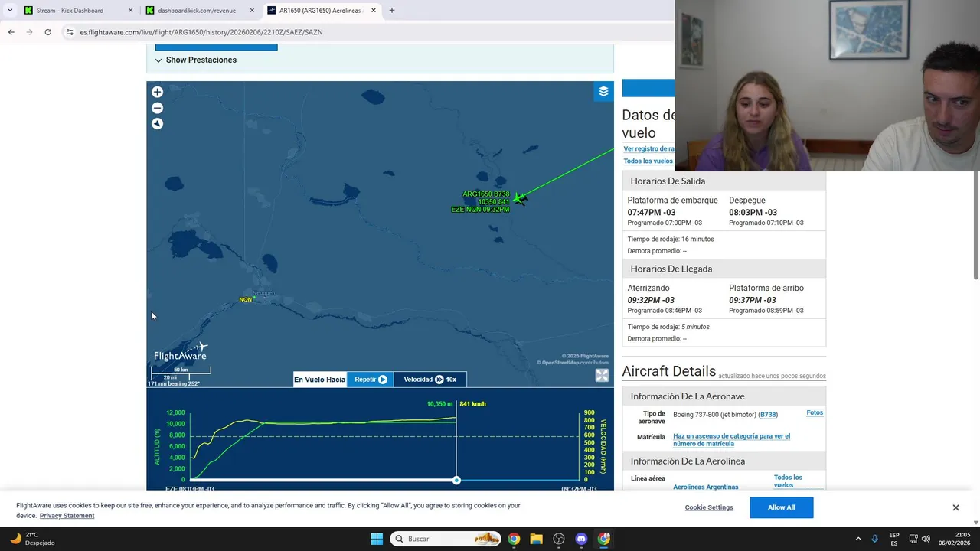The image size is (980, 551).
Task: Reload the FlightAware page
Action: pyautogui.click(x=47, y=32)
